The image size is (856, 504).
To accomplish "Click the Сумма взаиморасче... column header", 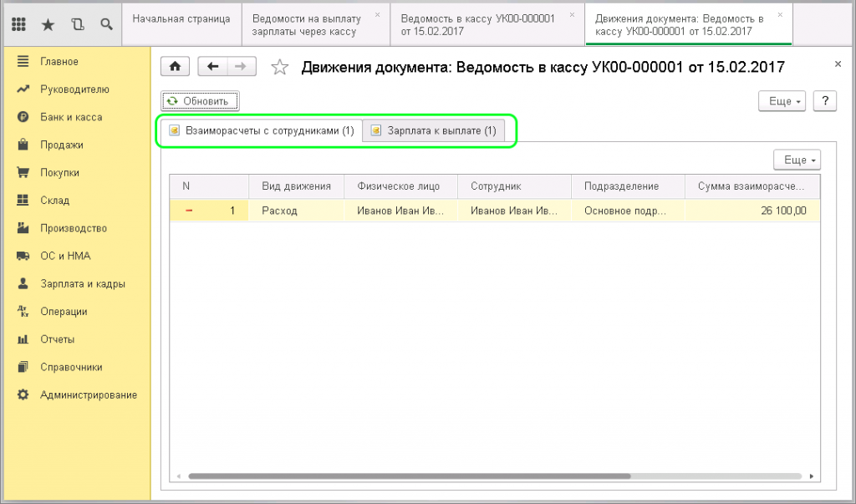I will pos(752,186).
